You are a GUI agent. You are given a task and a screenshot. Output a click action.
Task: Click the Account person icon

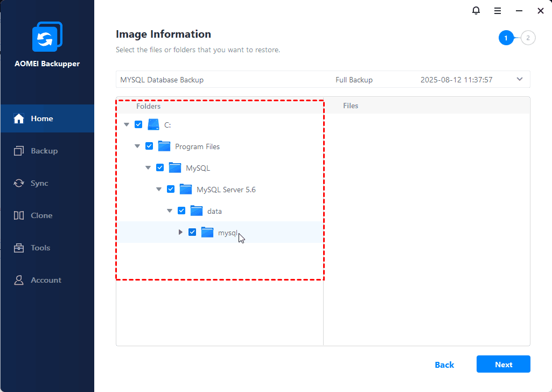tap(19, 280)
